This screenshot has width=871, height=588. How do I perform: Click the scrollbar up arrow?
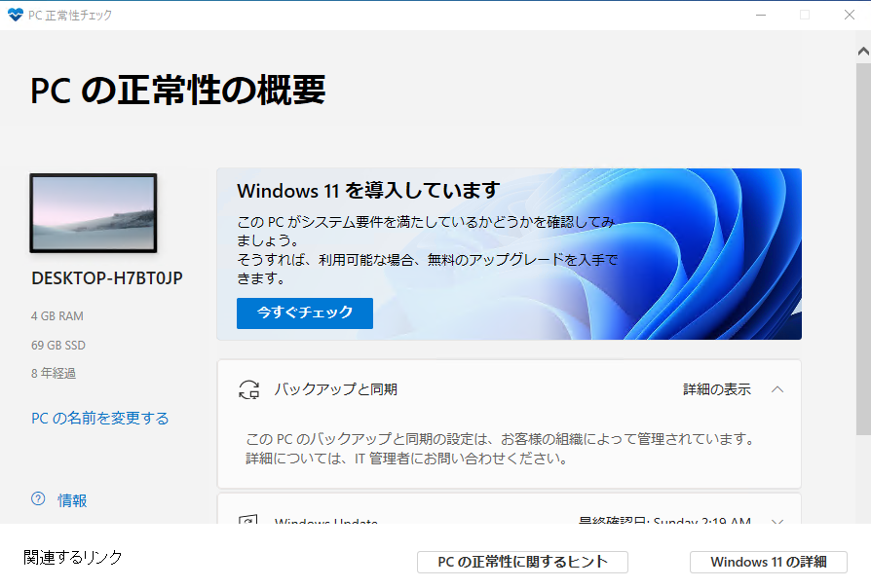863,52
